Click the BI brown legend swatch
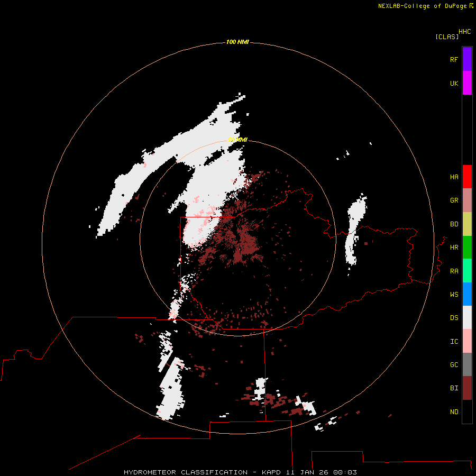This screenshot has width=476, height=476. (467, 388)
